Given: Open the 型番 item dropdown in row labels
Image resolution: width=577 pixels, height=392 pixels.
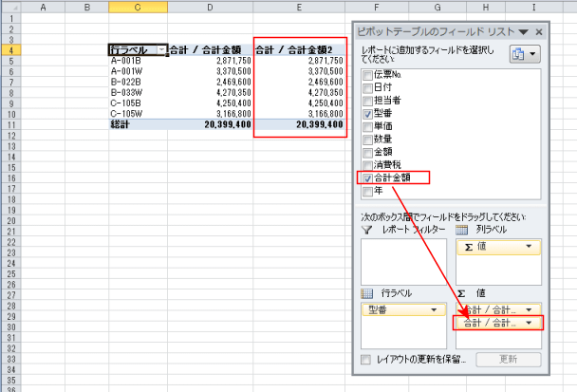Looking at the screenshot, I should click(434, 310).
